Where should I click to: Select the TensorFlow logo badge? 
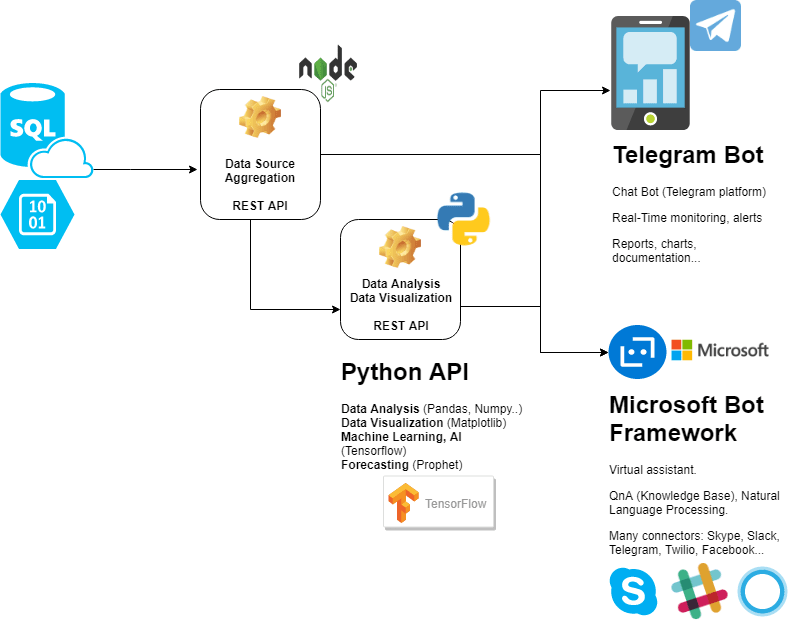click(x=439, y=503)
